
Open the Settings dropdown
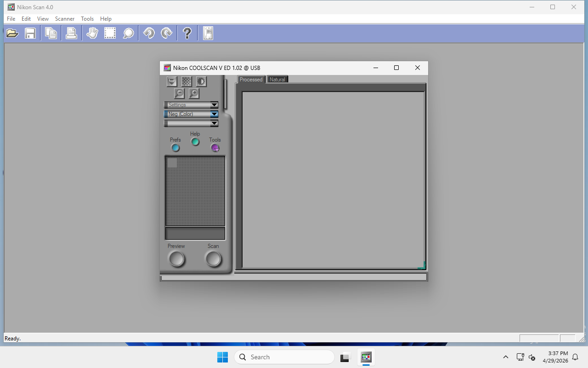(x=191, y=105)
